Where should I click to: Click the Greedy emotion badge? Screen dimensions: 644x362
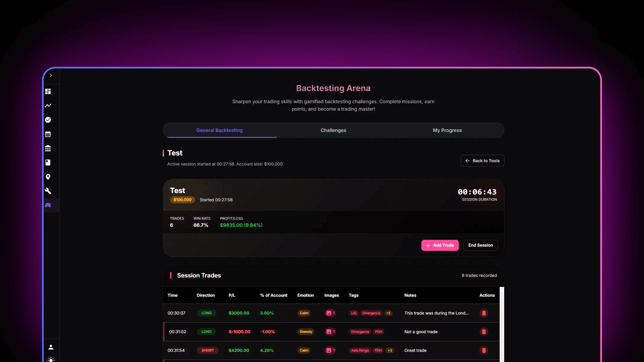pos(306,332)
